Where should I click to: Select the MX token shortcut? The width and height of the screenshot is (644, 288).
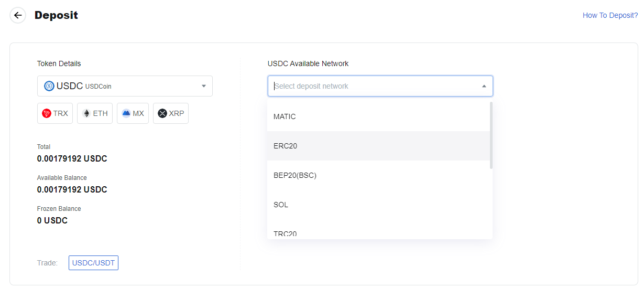pos(133,113)
